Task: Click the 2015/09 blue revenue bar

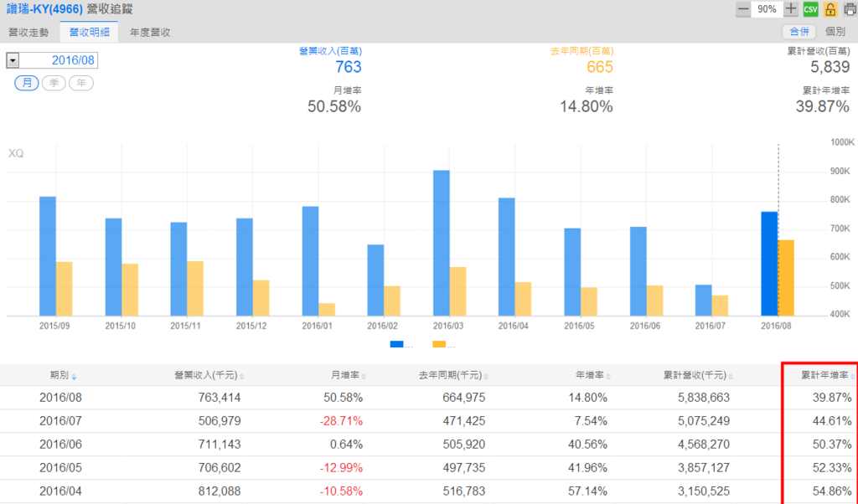Action: pyautogui.click(x=48, y=256)
